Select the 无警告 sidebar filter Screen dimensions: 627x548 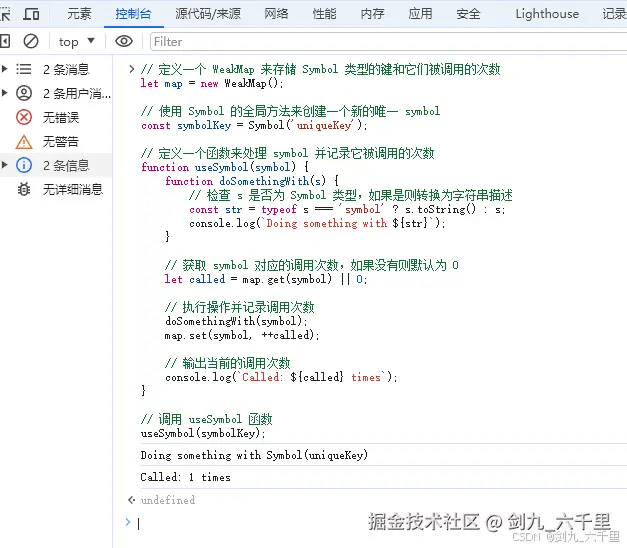click(x=56, y=141)
